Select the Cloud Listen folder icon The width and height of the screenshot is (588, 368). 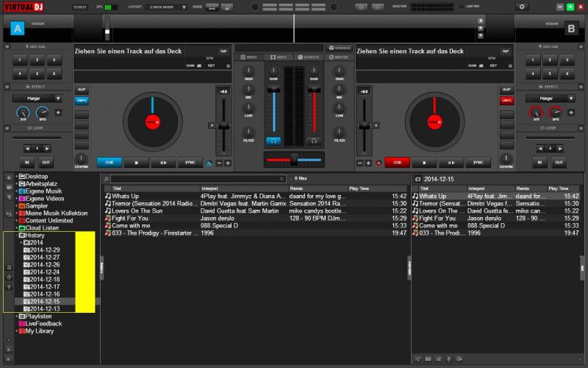pos(22,228)
